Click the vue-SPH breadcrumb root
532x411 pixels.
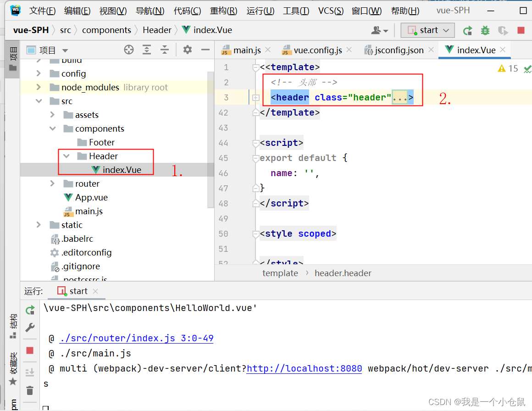(x=31, y=30)
